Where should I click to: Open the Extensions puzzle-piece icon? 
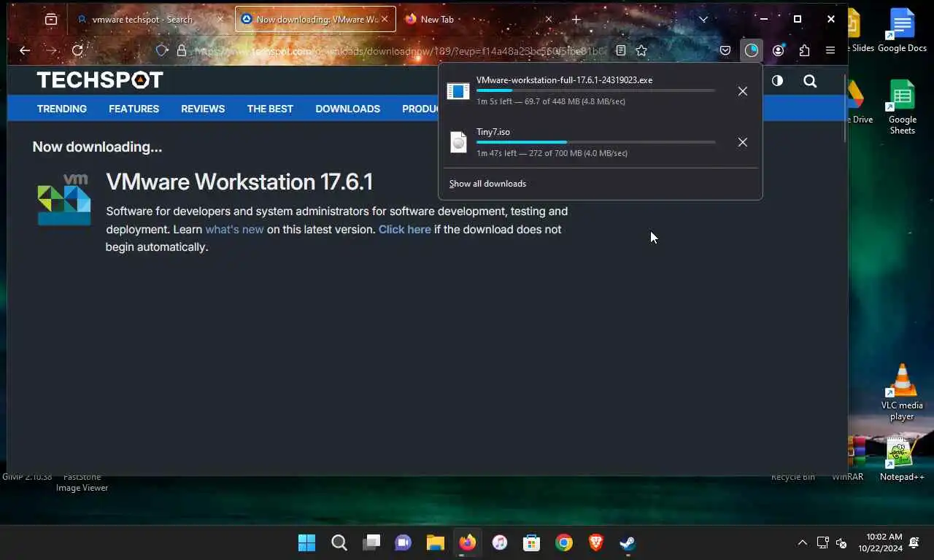tap(804, 50)
